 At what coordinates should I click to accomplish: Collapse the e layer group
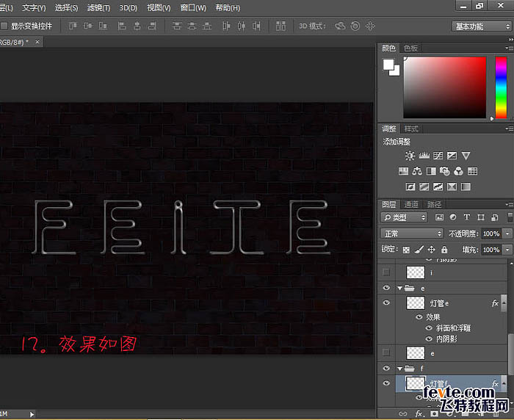click(x=400, y=289)
